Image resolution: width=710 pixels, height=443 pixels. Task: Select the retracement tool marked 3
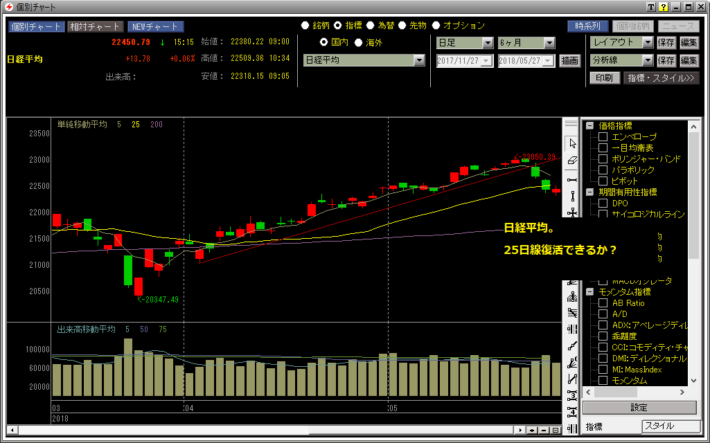pyautogui.click(x=572, y=395)
